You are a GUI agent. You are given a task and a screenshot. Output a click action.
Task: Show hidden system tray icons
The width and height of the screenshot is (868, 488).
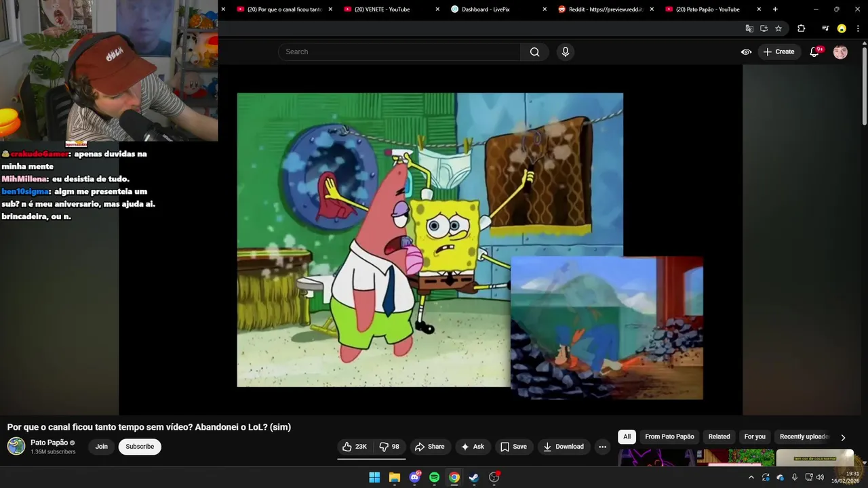(x=751, y=477)
